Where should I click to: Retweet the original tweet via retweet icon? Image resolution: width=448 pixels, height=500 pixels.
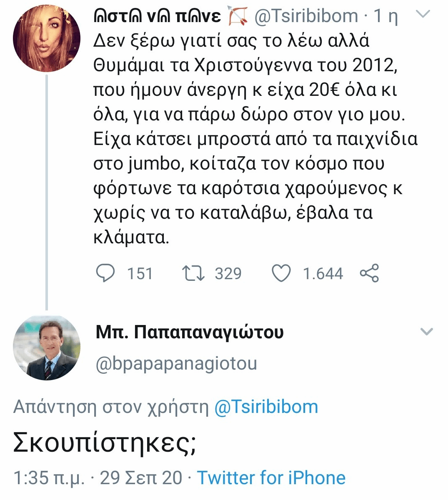[x=193, y=273]
